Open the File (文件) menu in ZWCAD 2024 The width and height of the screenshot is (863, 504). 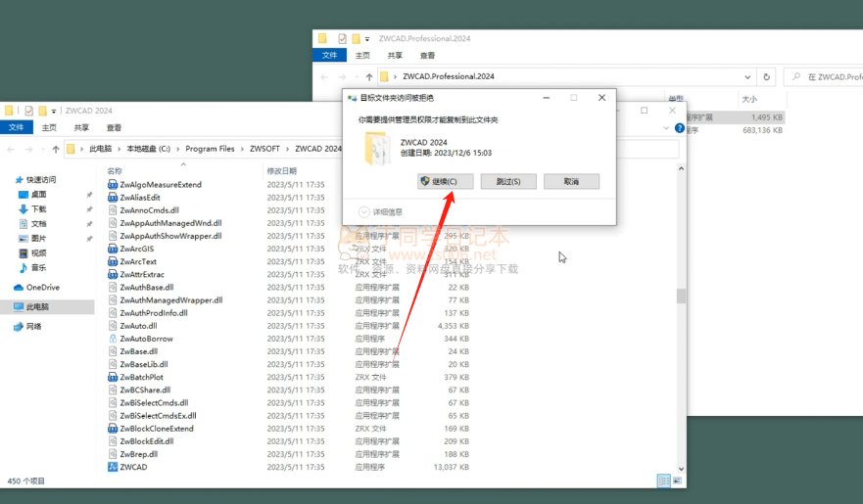17,127
